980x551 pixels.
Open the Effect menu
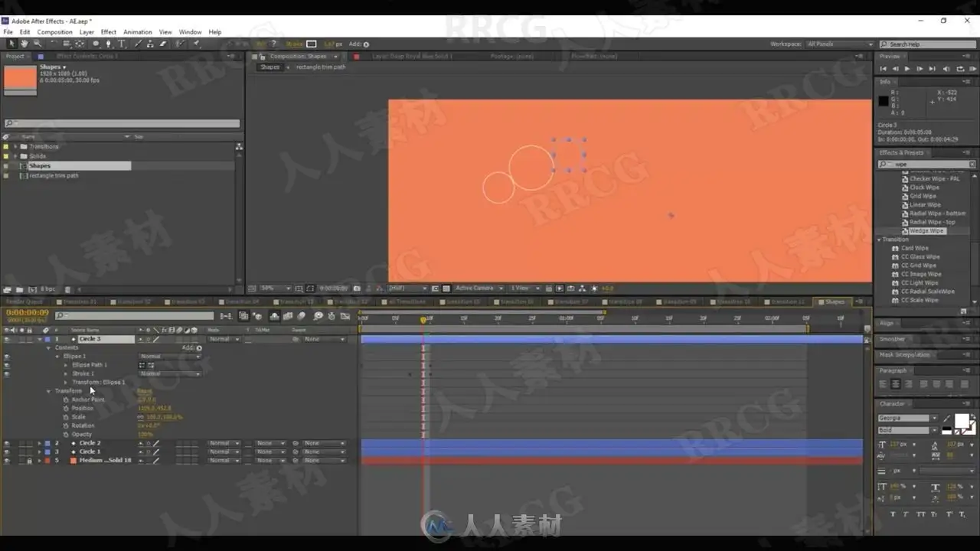(x=109, y=32)
